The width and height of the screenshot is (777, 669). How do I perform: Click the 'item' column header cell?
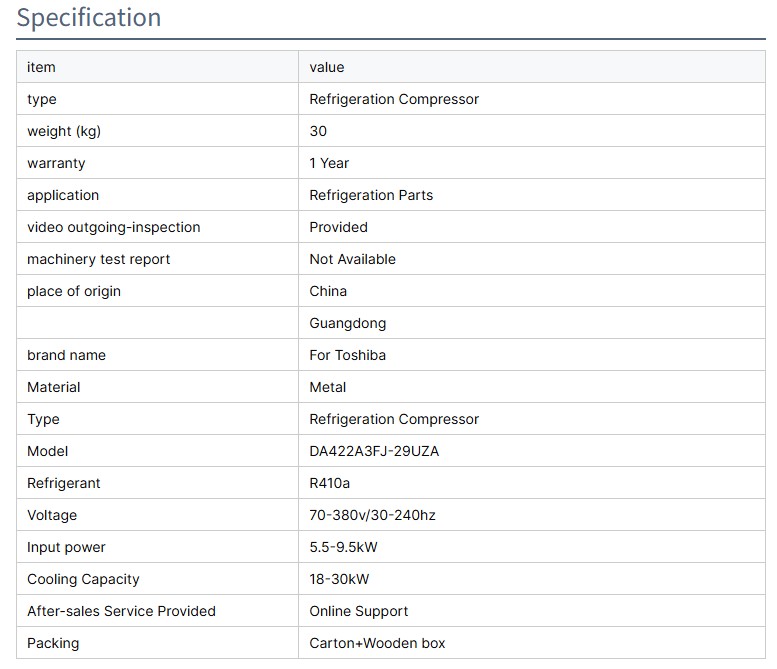42,67
